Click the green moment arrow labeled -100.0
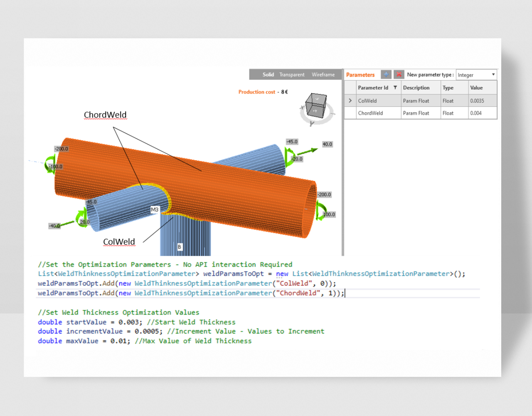Screen dimensions: 532x416 point(50,164)
